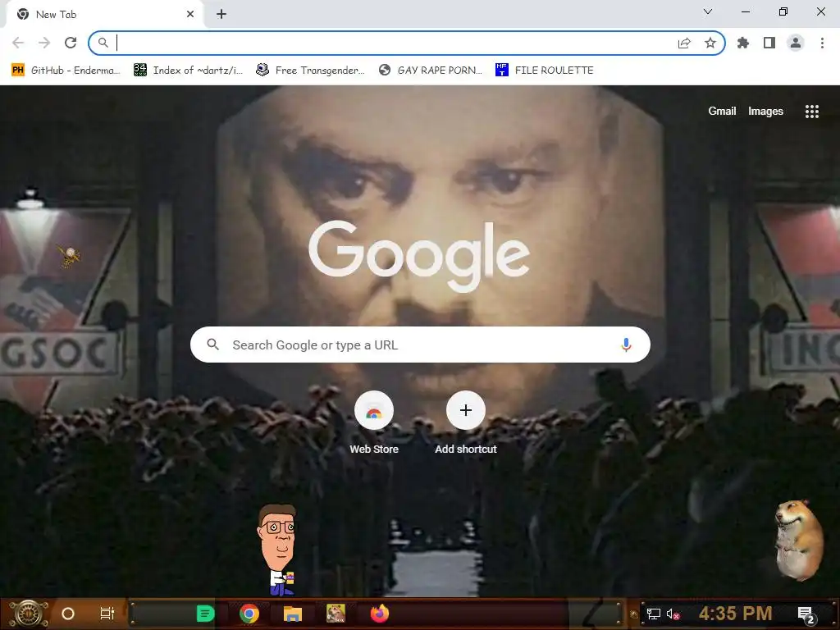Click the Chrome taskbar icon
Viewport: 840px width, 630px height.
click(x=249, y=614)
